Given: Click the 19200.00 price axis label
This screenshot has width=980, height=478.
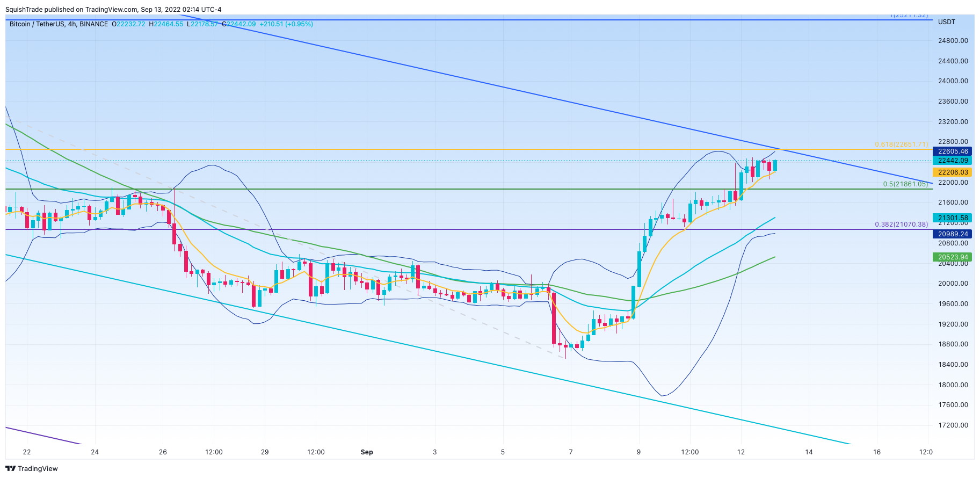Looking at the screenshot, I should [953, 324].
